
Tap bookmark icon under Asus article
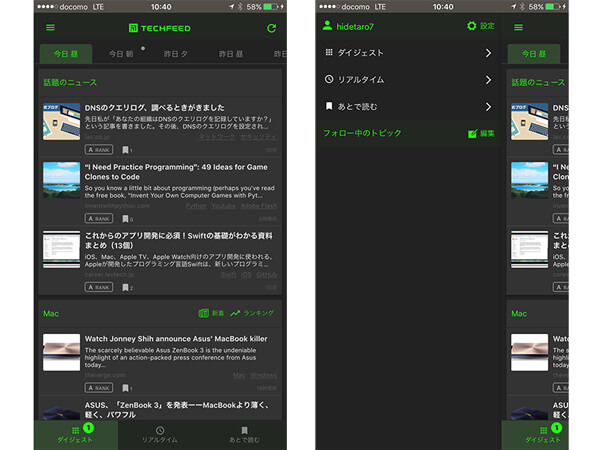tap(125, 388)
